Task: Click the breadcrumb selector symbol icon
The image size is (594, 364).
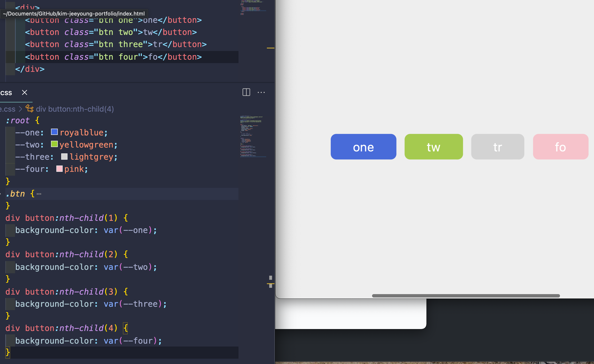Action: point(29,108)
